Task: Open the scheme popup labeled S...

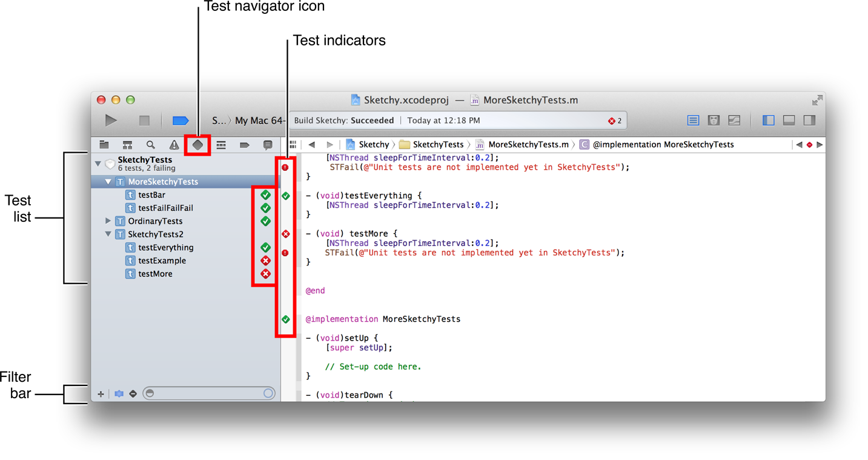Action: [218, 121]
